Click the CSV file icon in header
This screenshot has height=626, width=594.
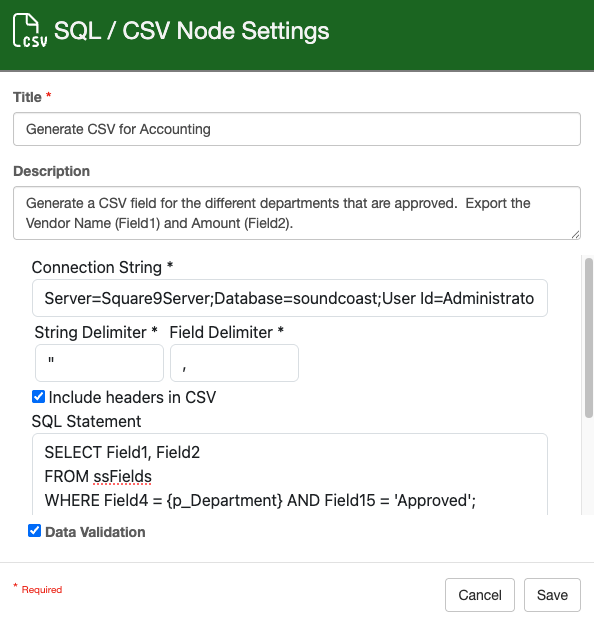point(30,30)
